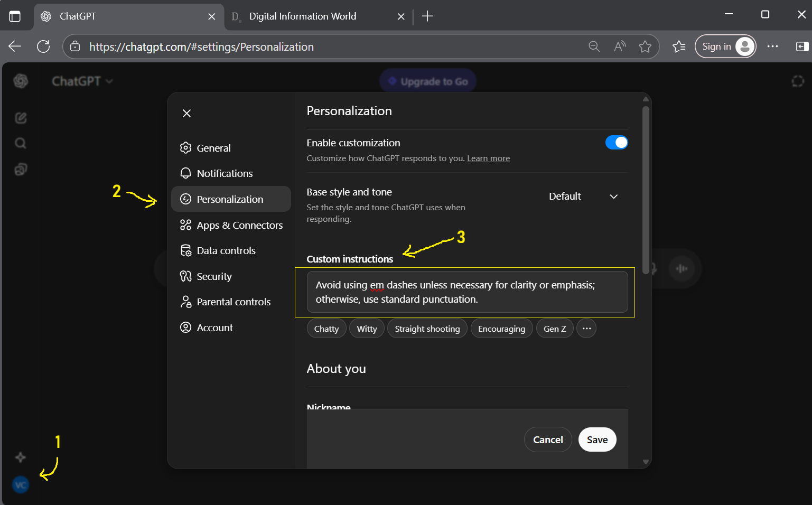This screenshot has width=812, height=505.
Task: Toggle Enable customization switch off
Action: point(616,143)
